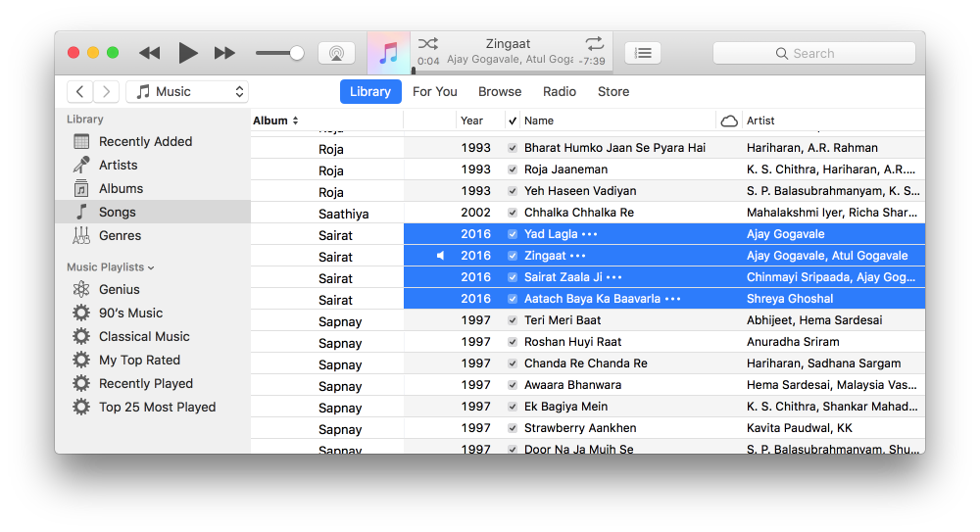
Task: Switch to the Radio tab
Action: click(560, 92)
